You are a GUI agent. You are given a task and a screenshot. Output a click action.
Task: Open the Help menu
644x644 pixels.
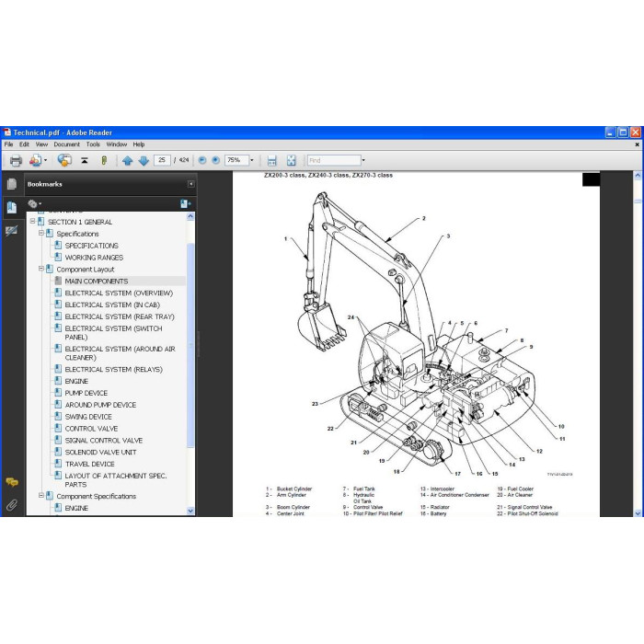[x=139, y=144]
